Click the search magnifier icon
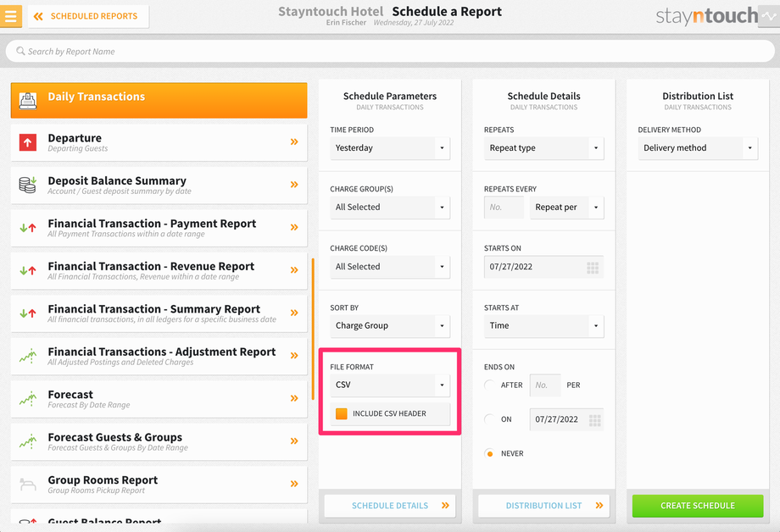Screen dimensions: 780x532 [x=20, y=51]
